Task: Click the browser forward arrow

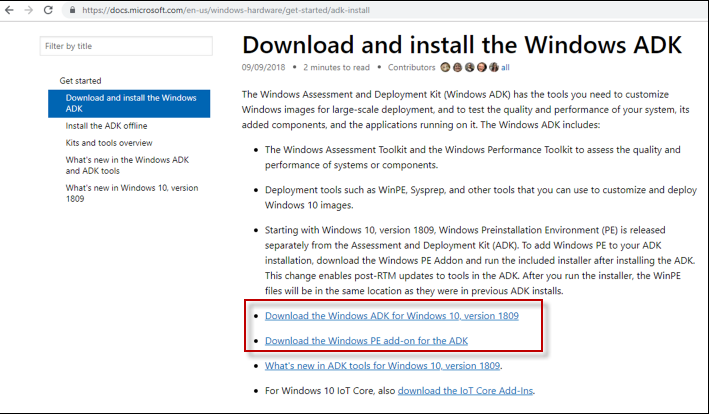Action: [x=31, y=10]
